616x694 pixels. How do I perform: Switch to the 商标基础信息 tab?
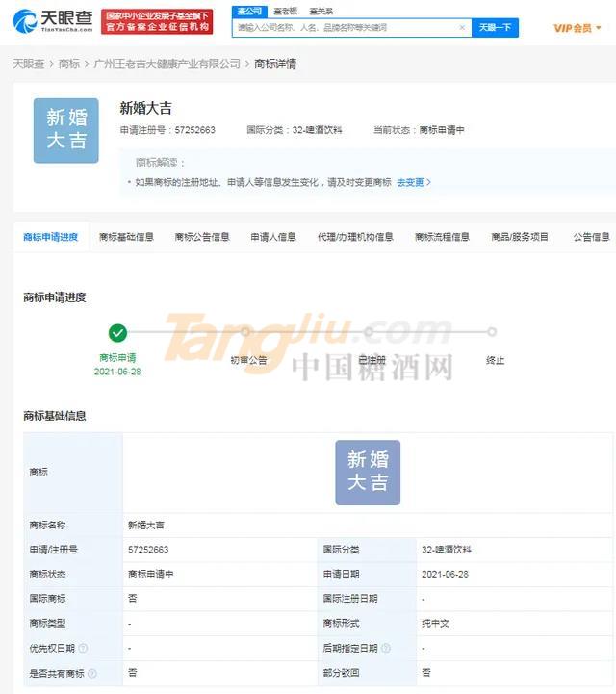[x=126, y=237]
